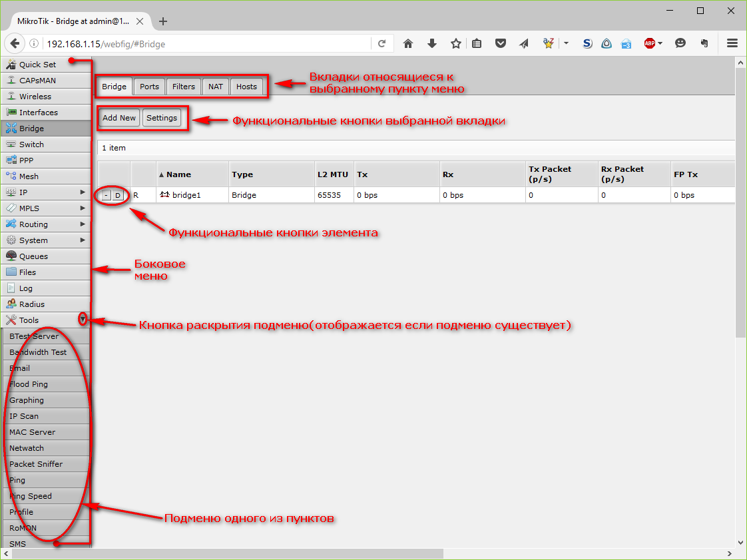Open Graphing in the Tools submenu
Viewport: 747px width, 560px height.
click(46, 400)
